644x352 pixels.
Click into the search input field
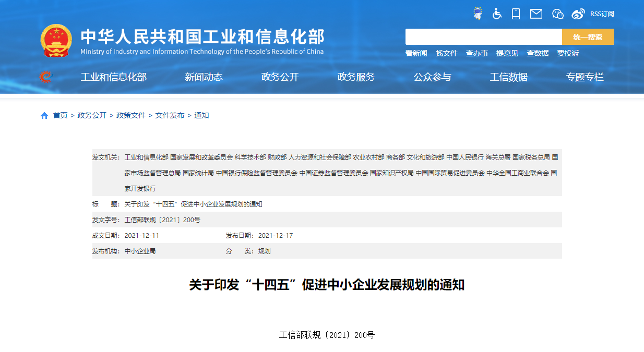coord(483,37)
